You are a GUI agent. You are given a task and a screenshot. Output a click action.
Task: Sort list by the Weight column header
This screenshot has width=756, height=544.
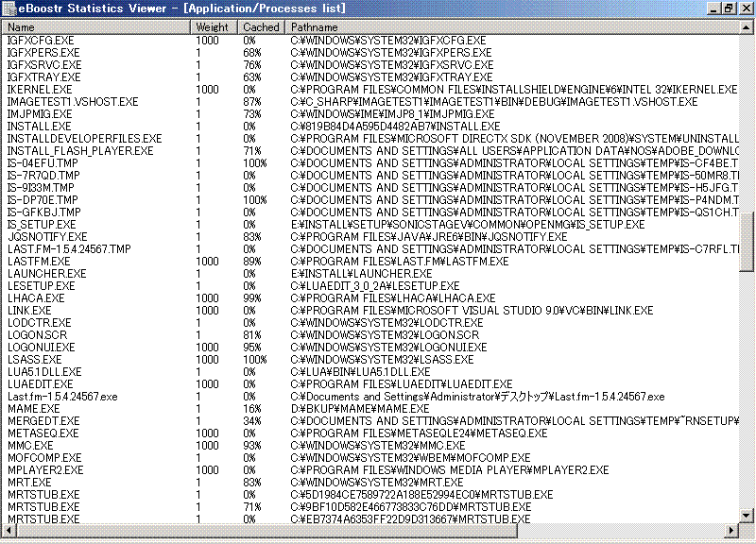tap(214, 27)
